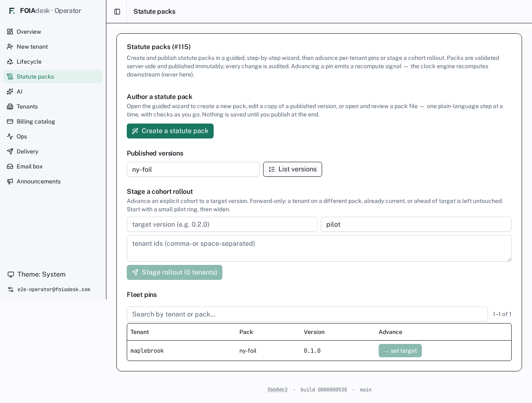Click the Published versions heading
This screenshot has height=403, width=532.
click(155, 153)
